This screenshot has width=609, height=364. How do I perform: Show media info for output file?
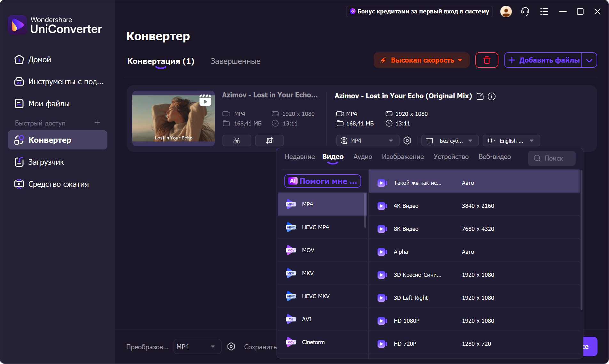click(x=492, y=96)
